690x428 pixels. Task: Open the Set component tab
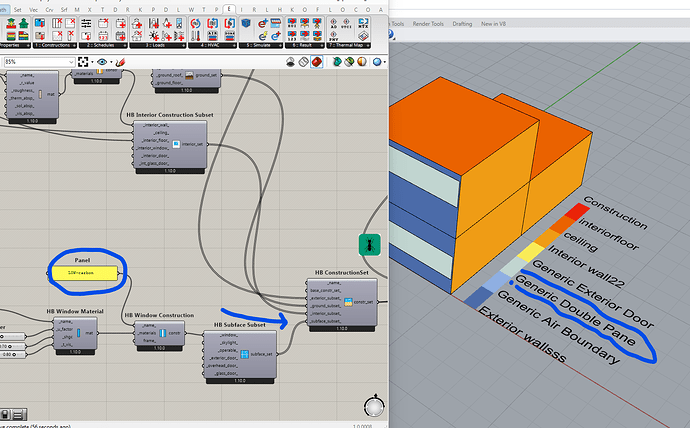pyautogui.click(x=18, y=9)
